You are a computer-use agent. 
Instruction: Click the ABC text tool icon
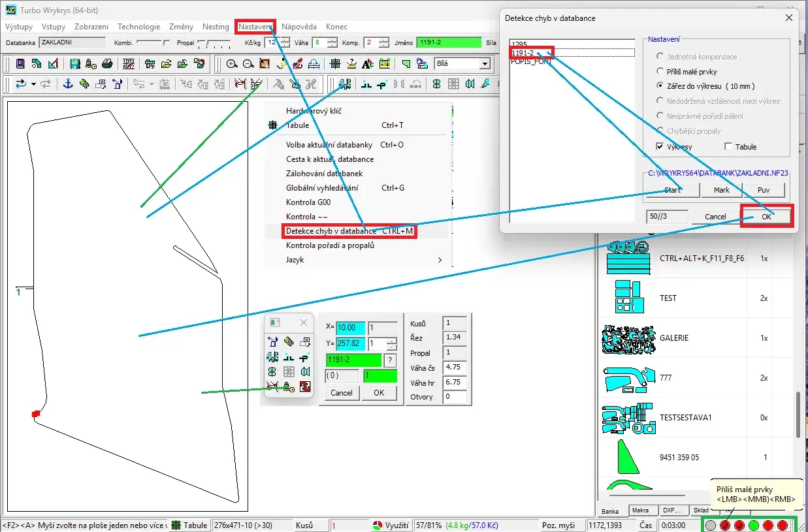point(368,63)
